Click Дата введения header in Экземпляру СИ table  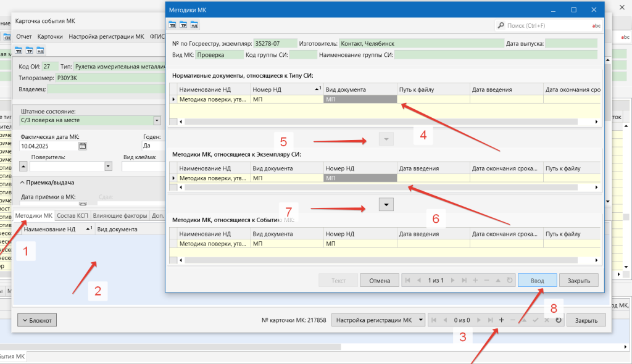433,168
